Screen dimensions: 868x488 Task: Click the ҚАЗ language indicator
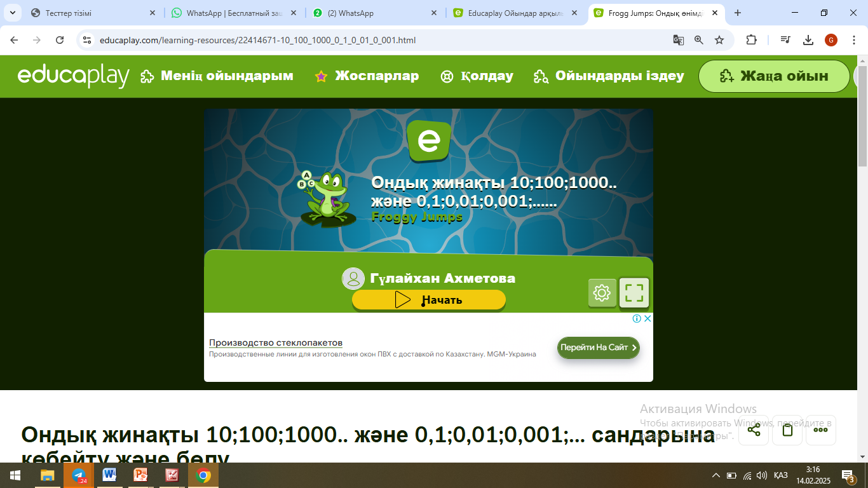(781, 475)
